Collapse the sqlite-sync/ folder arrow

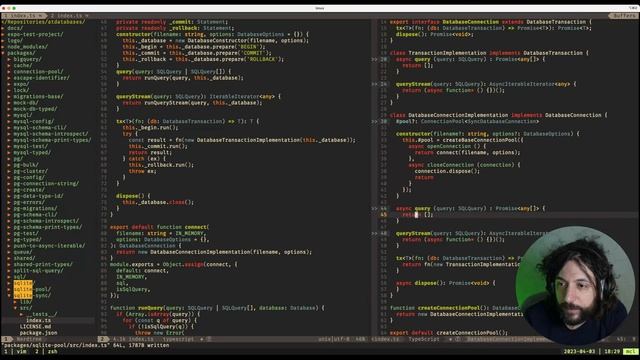(x=9, y=296)
